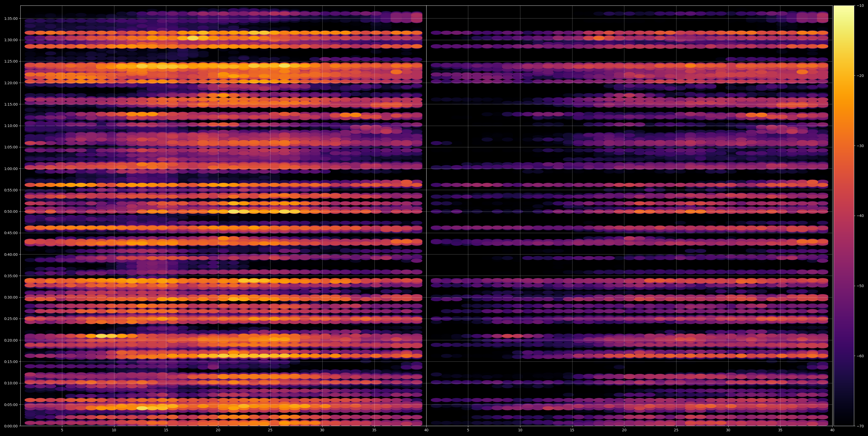Click the 0:45:00 y-axis tick label
This screenshot has width=868, height=436.
pos(11,233)
